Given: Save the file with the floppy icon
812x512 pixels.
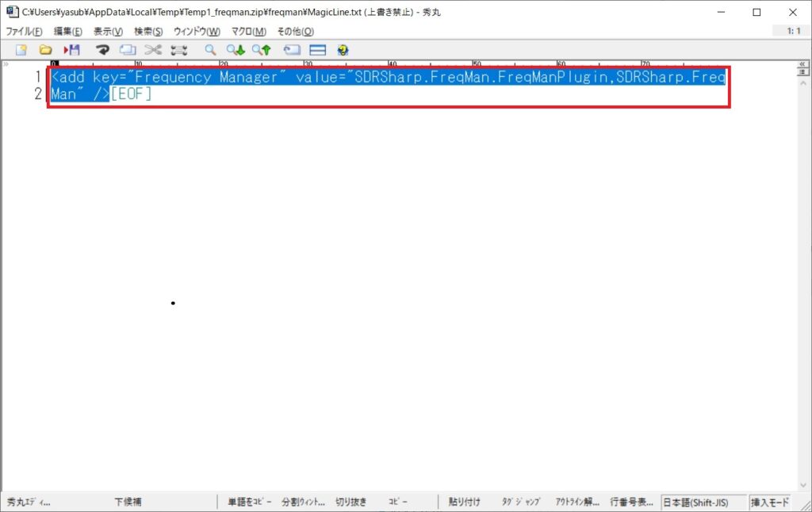Looking at the screenshot, I should [x=72, y=50].
